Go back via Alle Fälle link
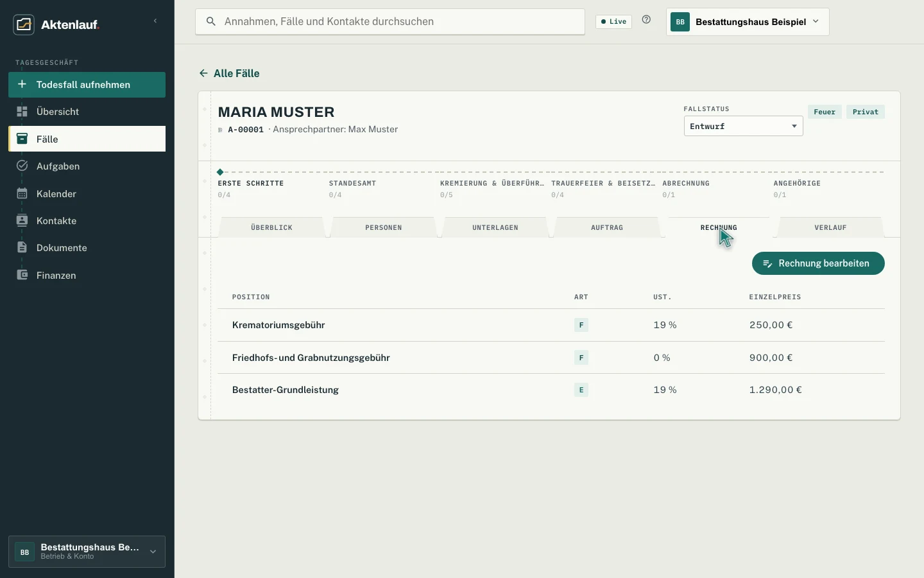This screenshot has width=924, height=578. click(229, 73)
